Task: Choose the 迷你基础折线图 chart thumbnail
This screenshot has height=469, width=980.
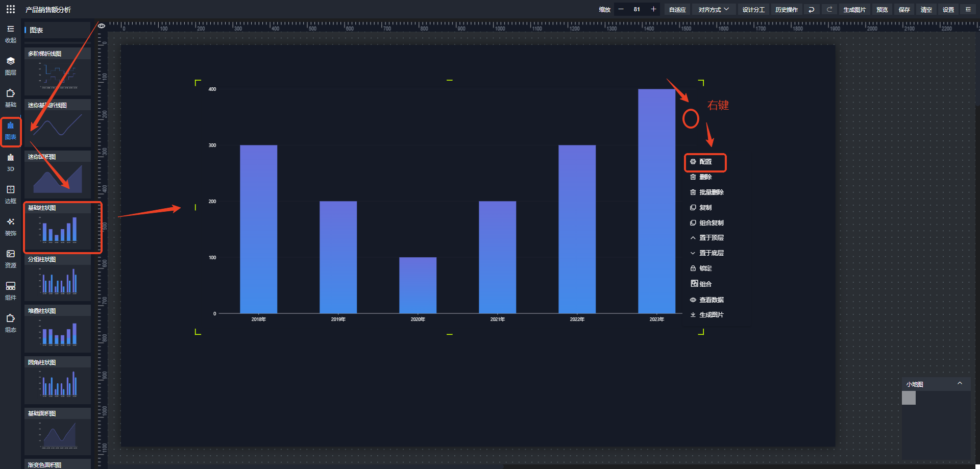Action: (x=58, y=123)
